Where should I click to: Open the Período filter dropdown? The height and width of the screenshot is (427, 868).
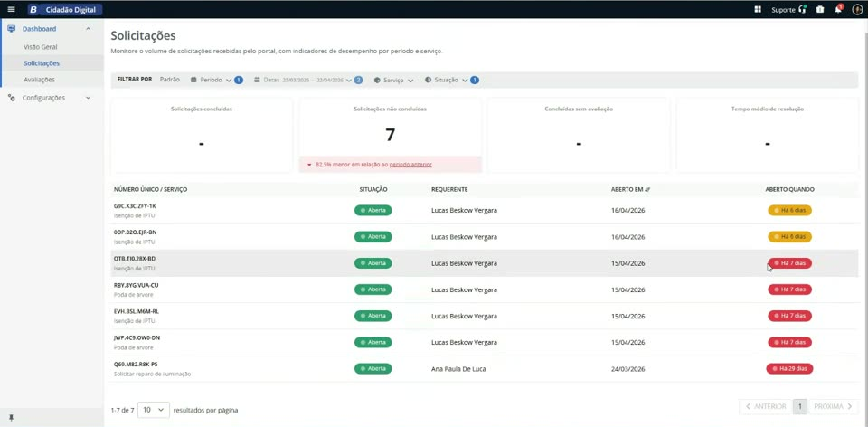point(216,80)
